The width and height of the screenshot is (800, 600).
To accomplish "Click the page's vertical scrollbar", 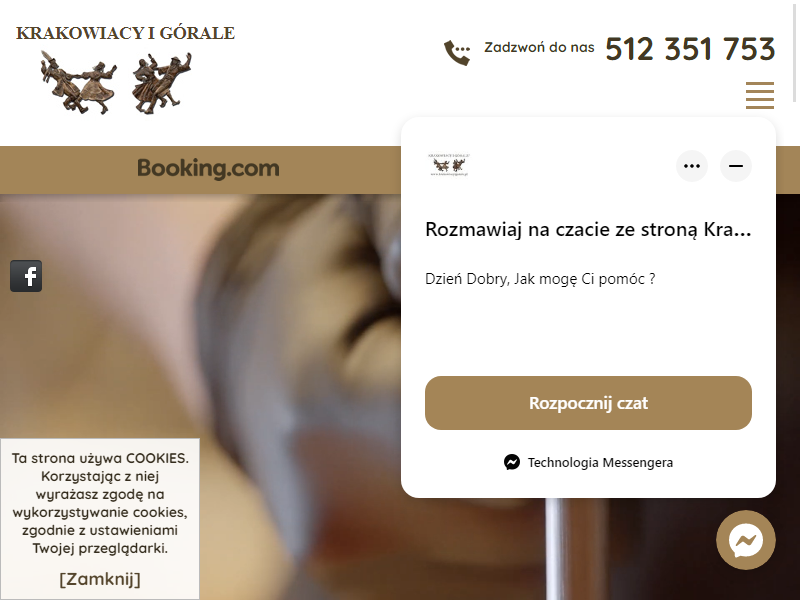I will (795, 51).
